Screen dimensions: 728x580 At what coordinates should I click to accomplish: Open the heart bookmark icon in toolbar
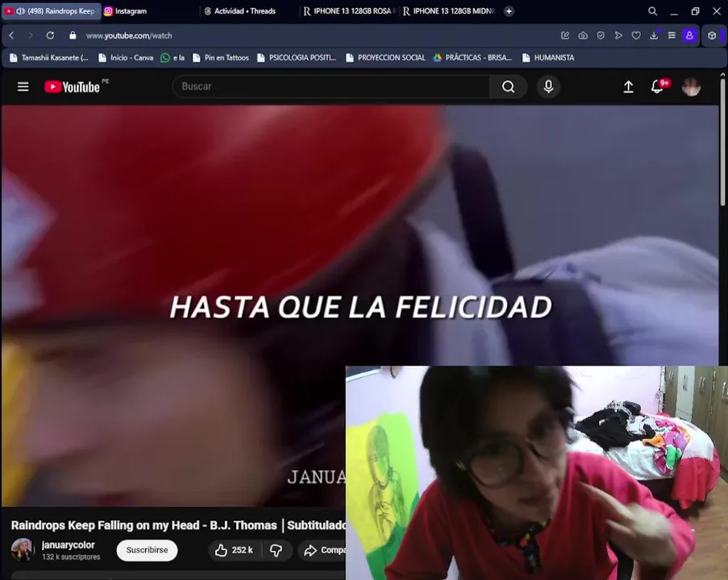click(x=636, y=35)
